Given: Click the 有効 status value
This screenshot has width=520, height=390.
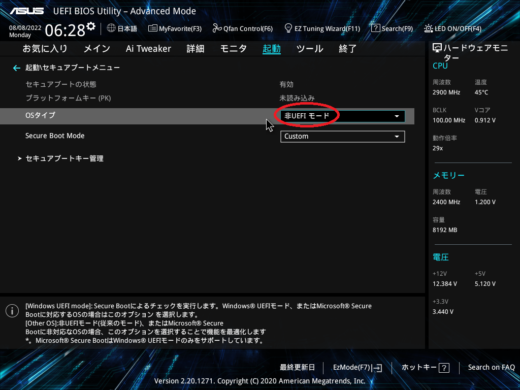Looking at the screenshot, I should point(287,85).
